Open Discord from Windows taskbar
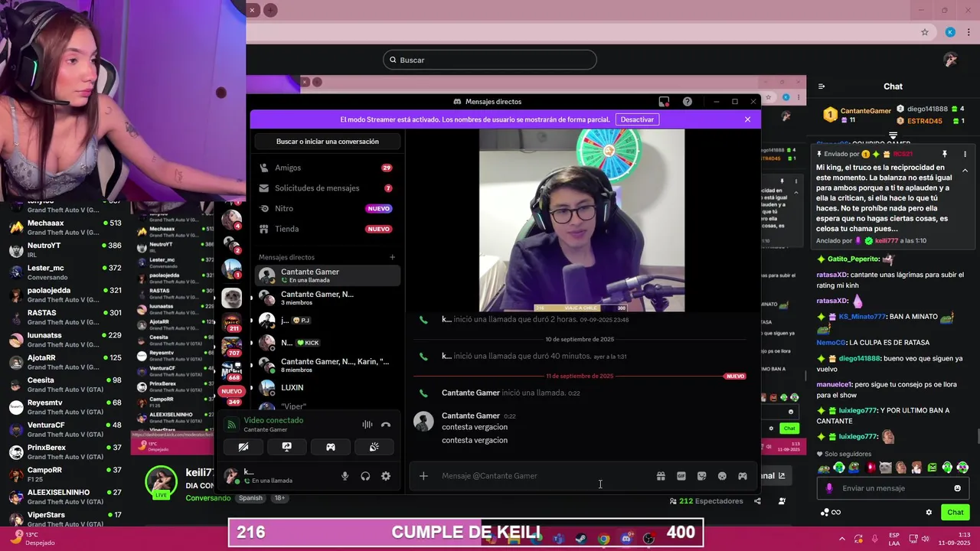The width and height of the screenshot is (980, 551). [x=626, y=539]
